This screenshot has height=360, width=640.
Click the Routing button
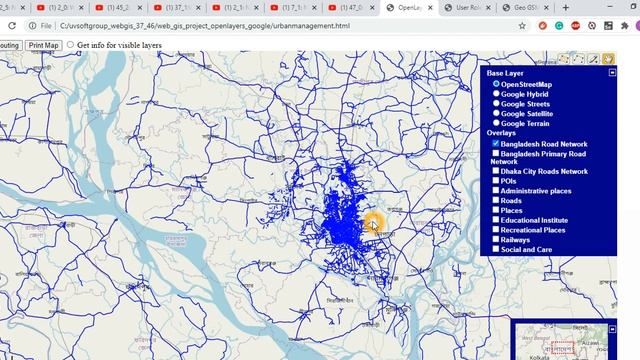pos(10,45)
